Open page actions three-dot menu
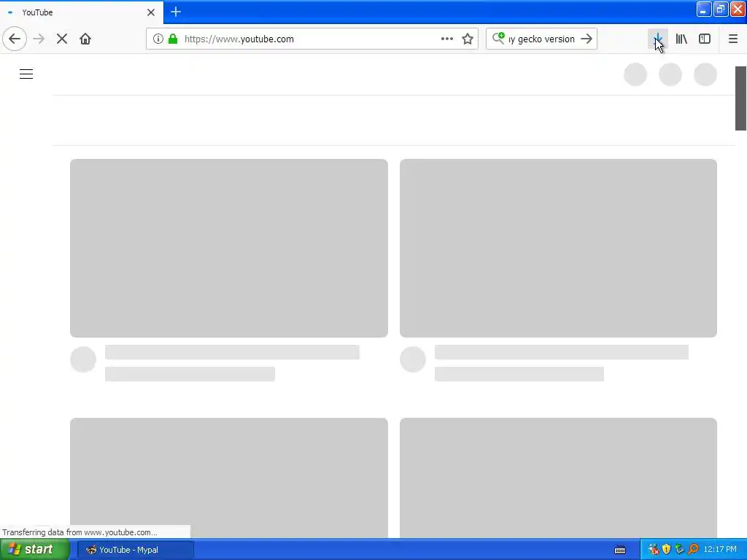747x560 pixels. [x=447, y=39]
